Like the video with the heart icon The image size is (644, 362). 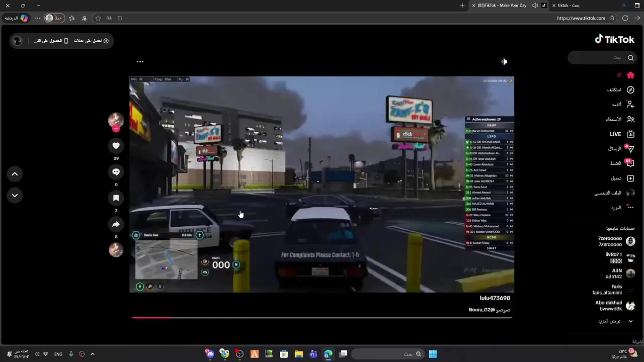tap(116, 146)
